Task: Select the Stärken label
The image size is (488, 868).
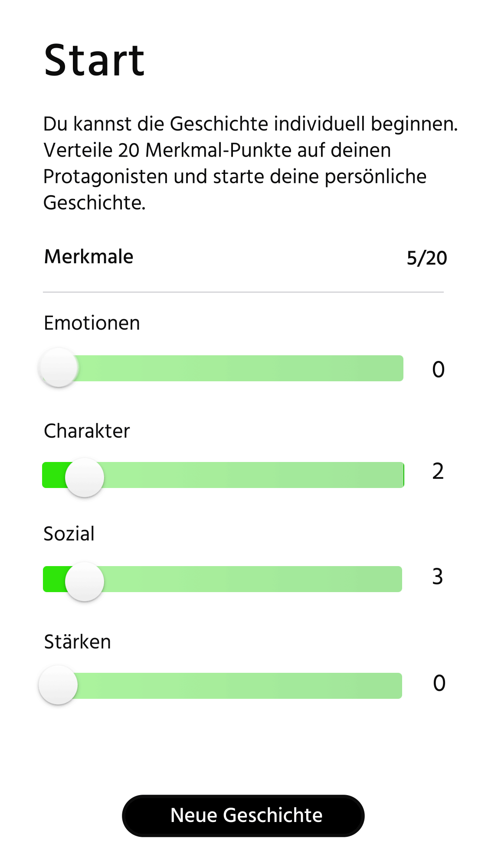Action: pyautogui.click(x=78, y=642)
